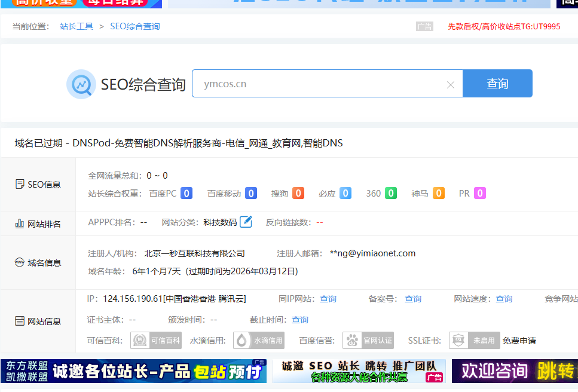Click the 官网认证 Baidu badge

coord(368,341)
